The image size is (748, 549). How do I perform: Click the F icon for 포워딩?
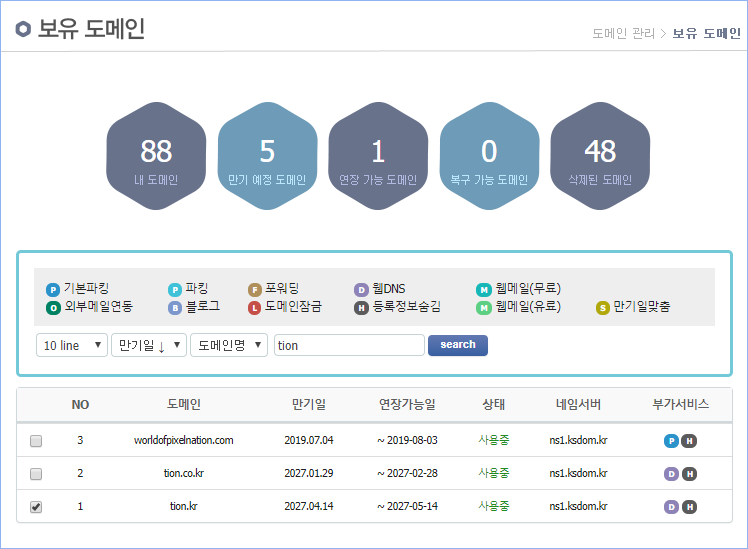(255, 290)
